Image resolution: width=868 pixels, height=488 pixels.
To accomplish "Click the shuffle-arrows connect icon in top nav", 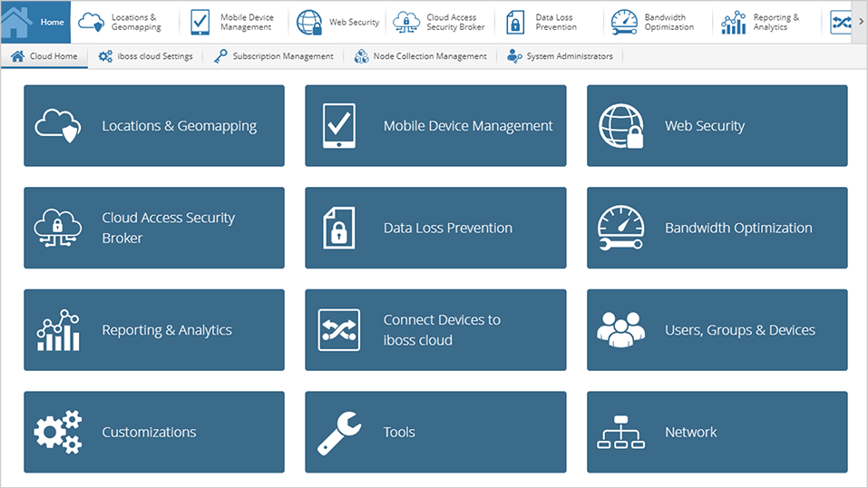I will pos(841,22).
